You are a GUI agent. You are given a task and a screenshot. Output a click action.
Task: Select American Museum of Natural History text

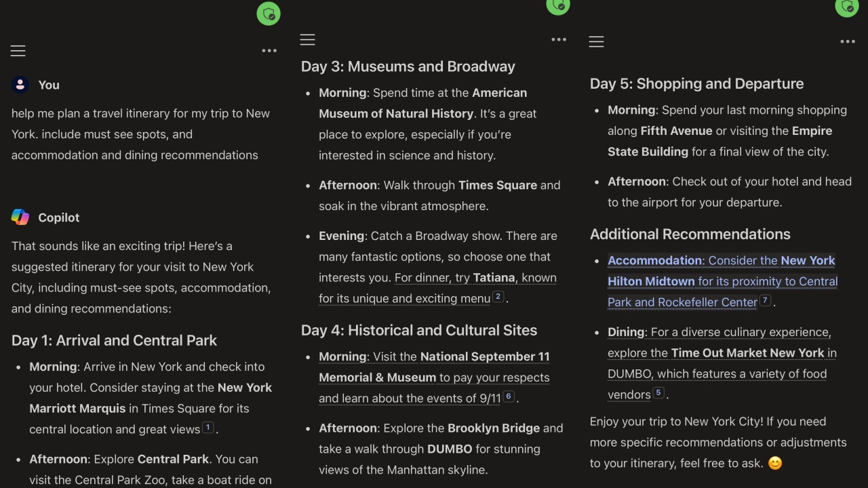(423, 103)
